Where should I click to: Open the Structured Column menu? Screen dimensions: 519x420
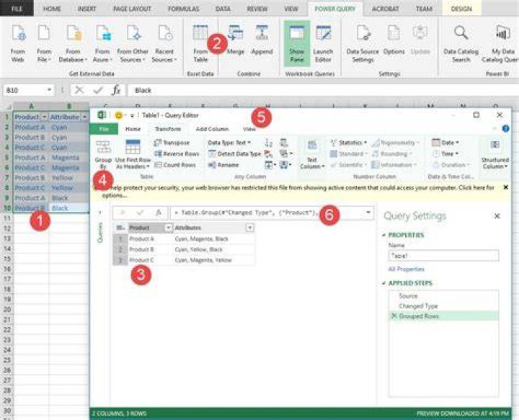(494, 155)
